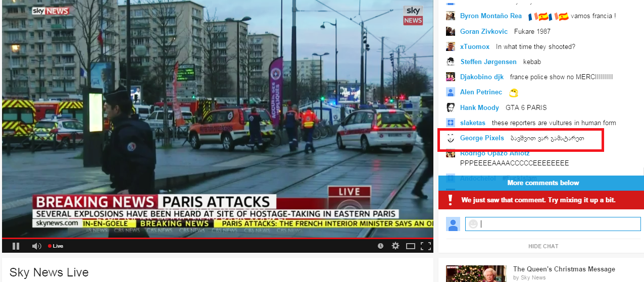Open xTuomox's channel
Screen dimensions: 644x282
coord(475,46)
